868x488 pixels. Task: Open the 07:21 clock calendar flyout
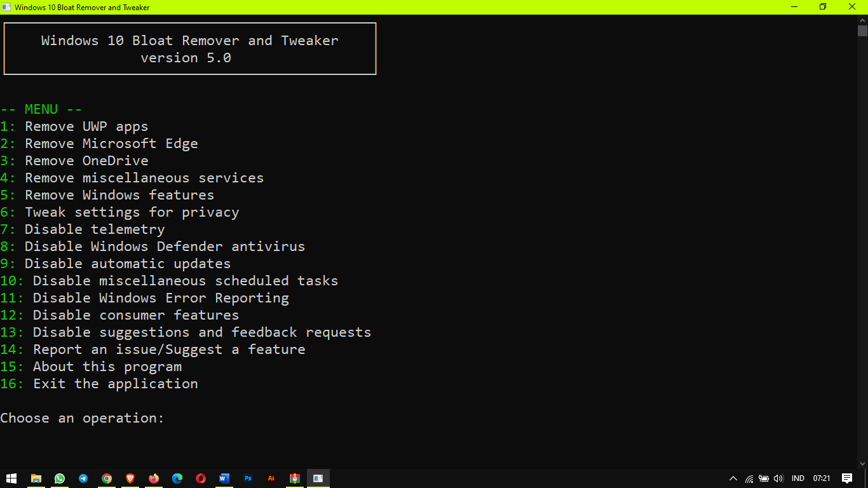click(x=822, y=478)
